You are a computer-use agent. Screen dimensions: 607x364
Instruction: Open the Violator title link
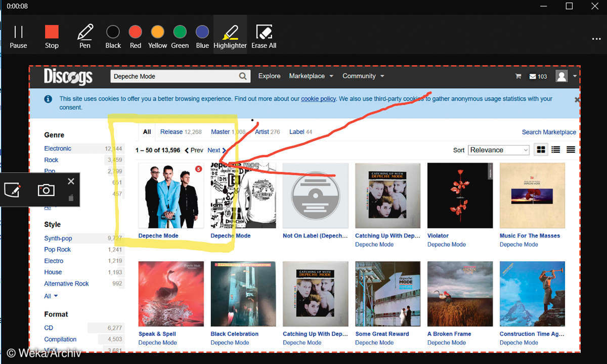(x=438, y=236)
